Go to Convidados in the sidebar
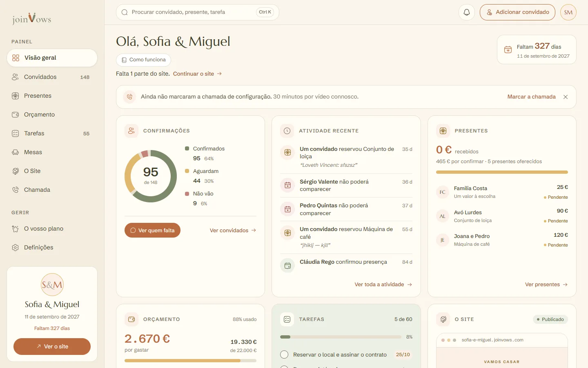The width and height of the screenshot is (588, 368). click(x=52, y=77)
